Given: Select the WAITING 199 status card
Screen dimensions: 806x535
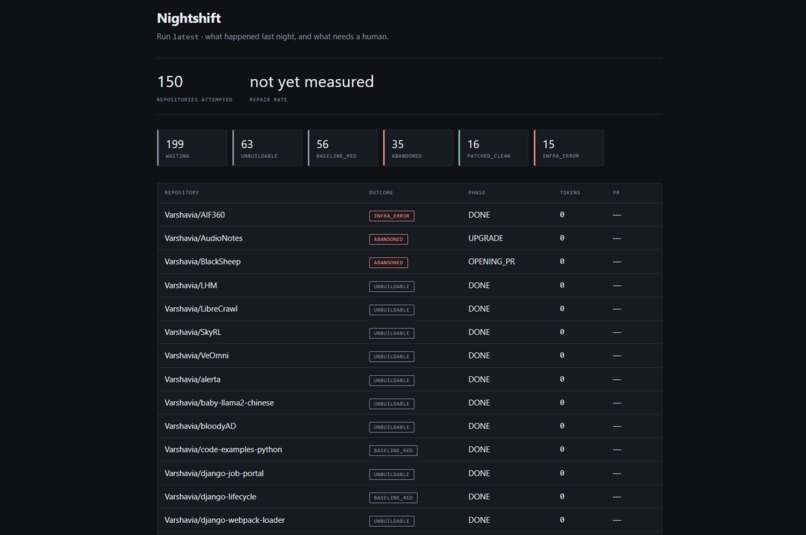Looking at the screenshot, I should pos(192,148).
